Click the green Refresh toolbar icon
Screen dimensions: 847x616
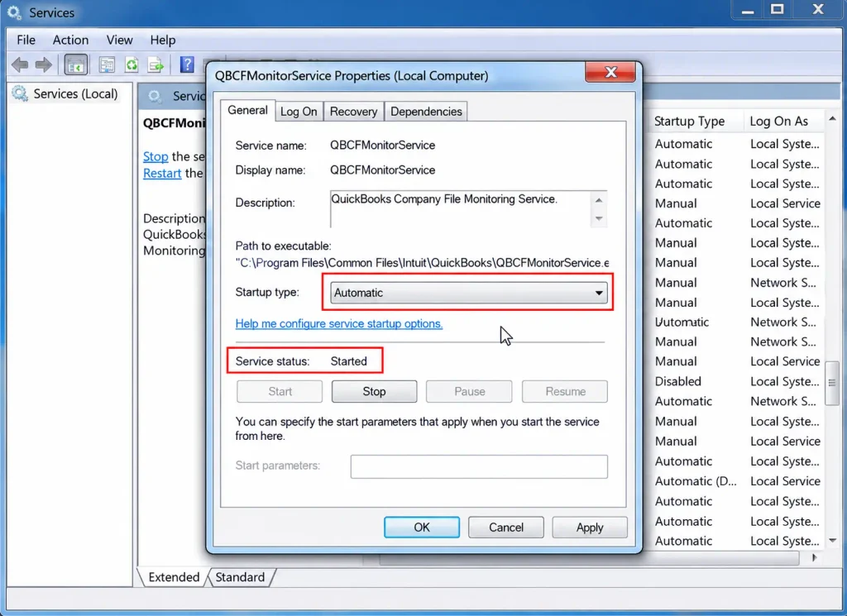pos(132,65)
